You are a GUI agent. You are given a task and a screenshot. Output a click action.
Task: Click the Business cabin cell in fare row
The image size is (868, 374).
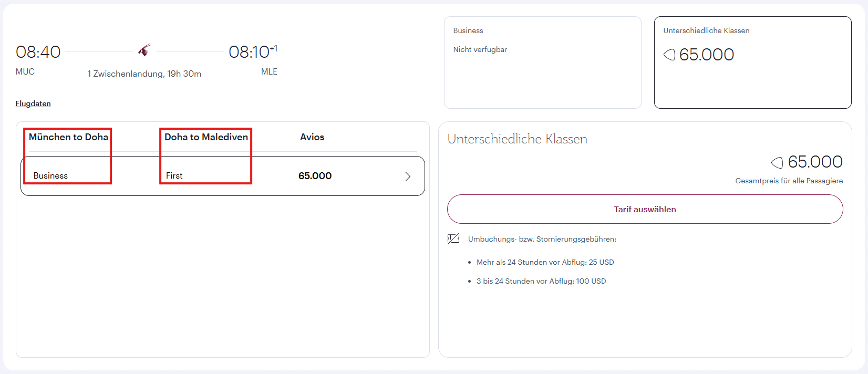click(x=50, y=176)
